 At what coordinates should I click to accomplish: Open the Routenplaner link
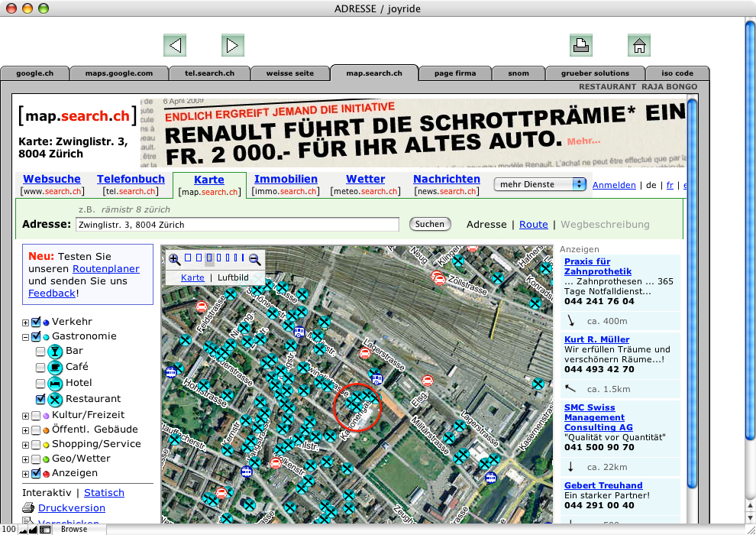[105, 269]
